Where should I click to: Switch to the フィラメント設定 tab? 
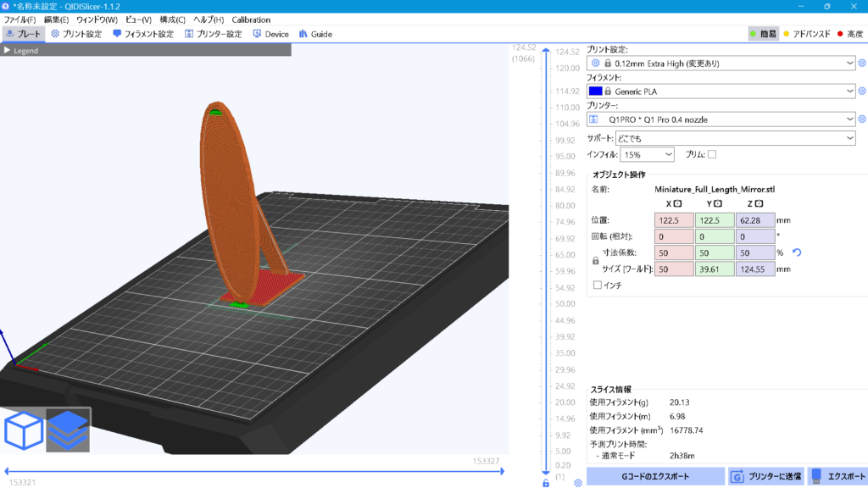point(142,34)
